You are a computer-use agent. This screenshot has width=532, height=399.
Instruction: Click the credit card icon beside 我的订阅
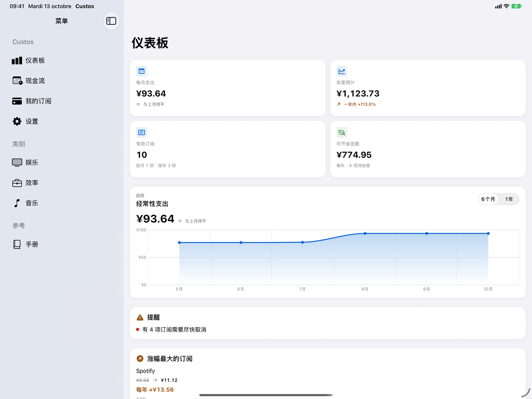tap(17, 101)
